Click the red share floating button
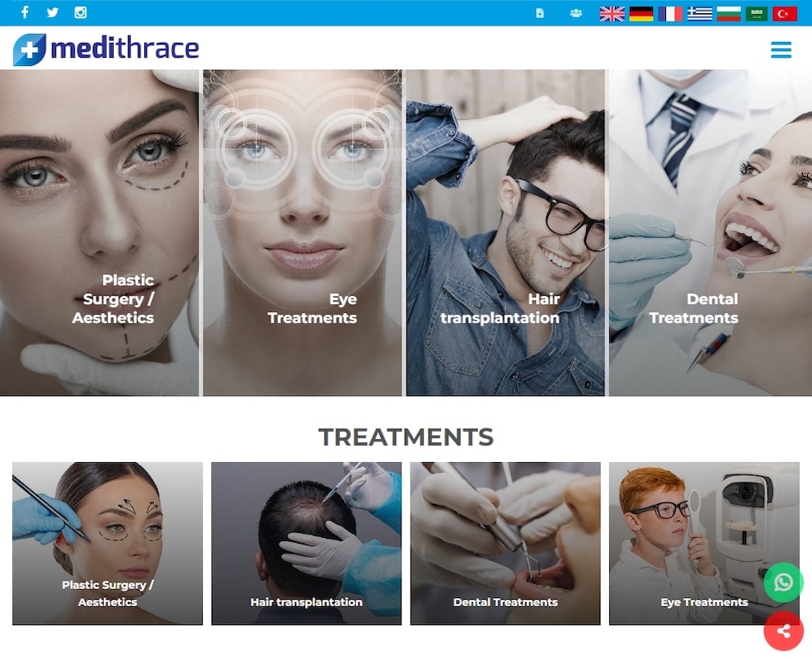Viewport: 812px width, 659px height. coord(783,630)
